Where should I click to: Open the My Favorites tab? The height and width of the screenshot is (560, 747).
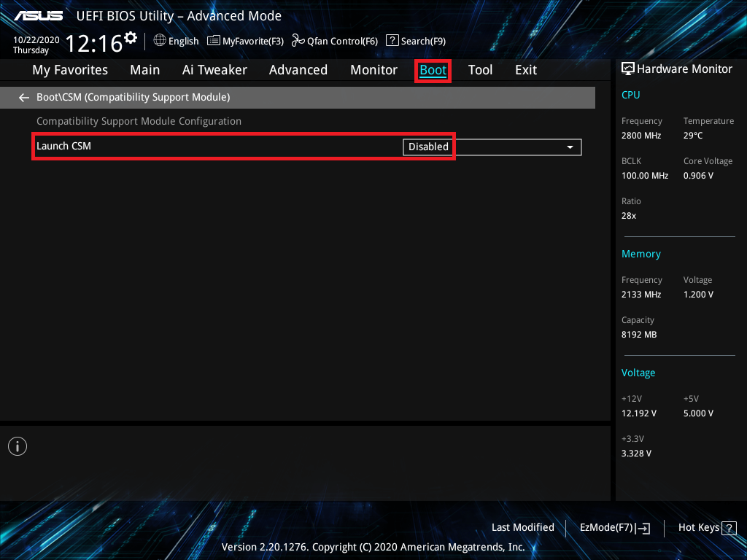point(70,70)
